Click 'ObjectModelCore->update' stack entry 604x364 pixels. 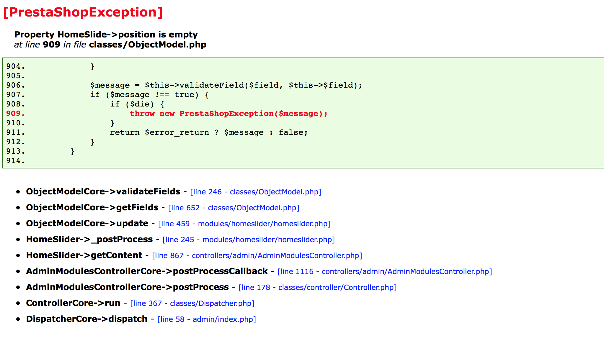click(87, 223)
